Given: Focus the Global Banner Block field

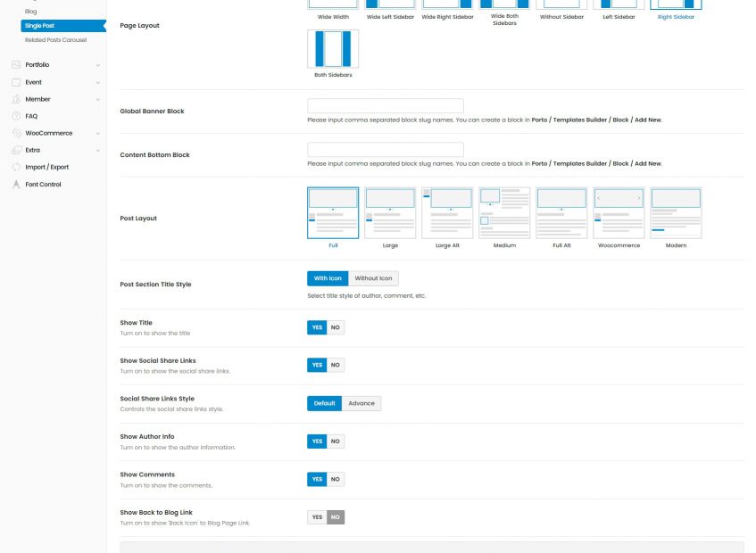Looking at the screenshot, I should 385,106.
